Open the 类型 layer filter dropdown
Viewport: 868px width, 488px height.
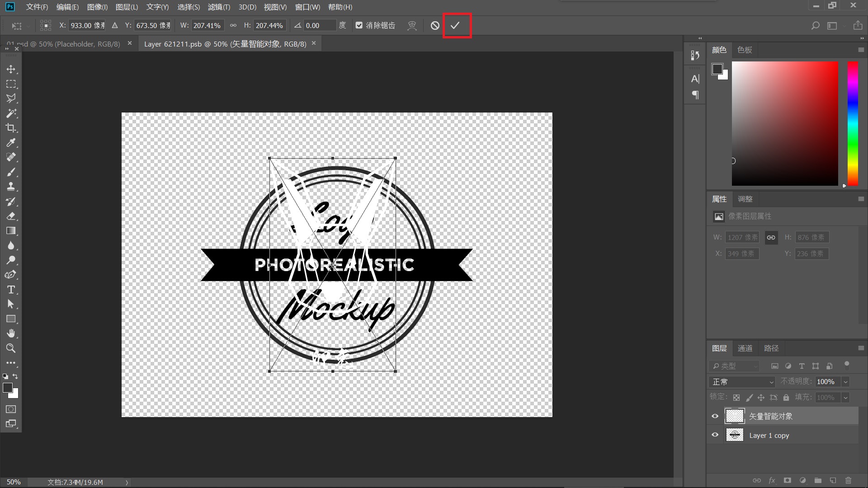(x=735, y=366)
